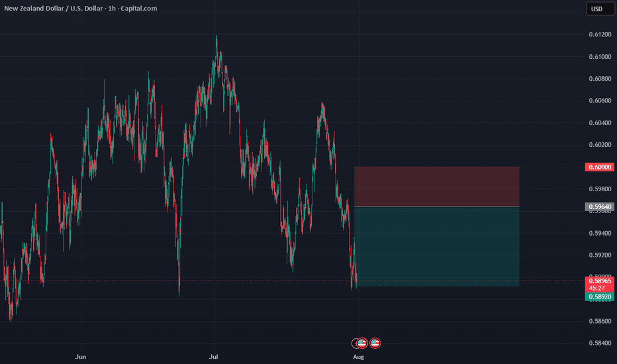Image resolution: width=617 pixels, height=364 pixels.
Task: Click the 0.60800 price axis label
Action: pyautogui.click(x=600, y=79)
